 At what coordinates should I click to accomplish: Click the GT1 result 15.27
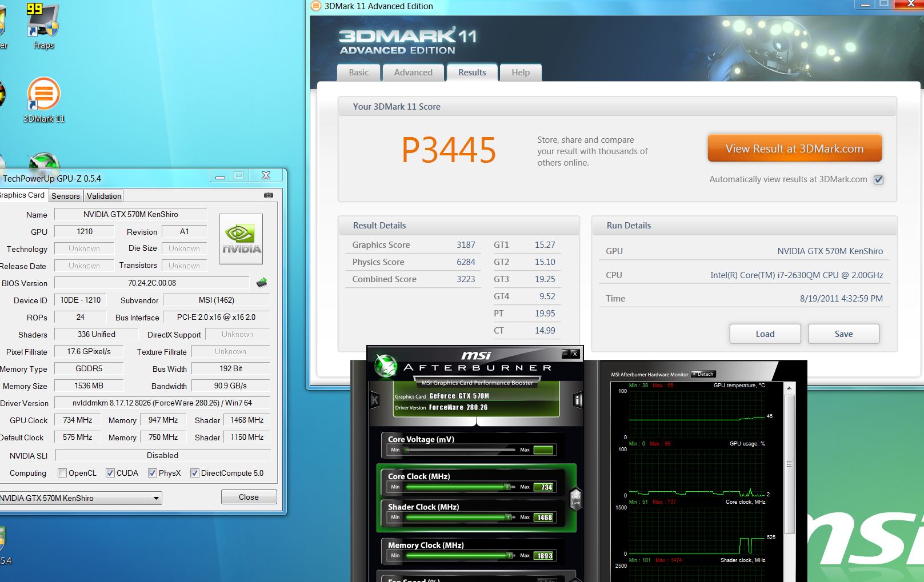click(x=545, y=245)
